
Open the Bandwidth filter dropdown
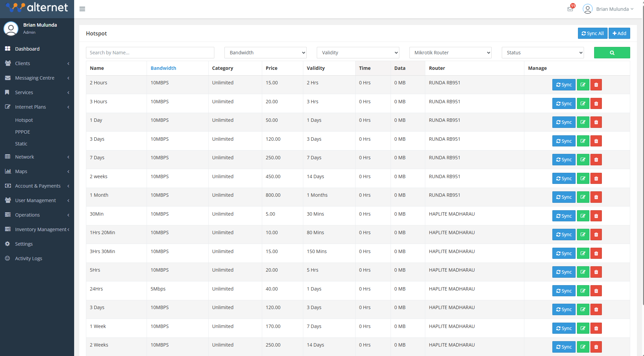pyautogui.click(x=265, y=53)
